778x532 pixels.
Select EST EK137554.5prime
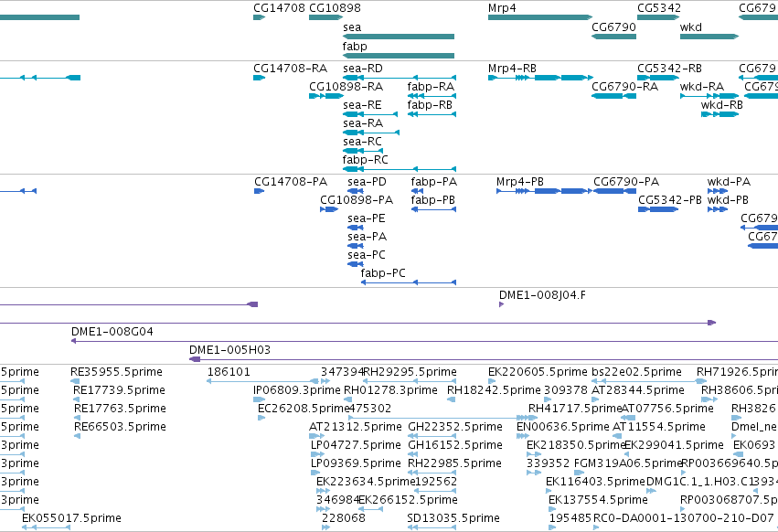click(x=552, y=509)
